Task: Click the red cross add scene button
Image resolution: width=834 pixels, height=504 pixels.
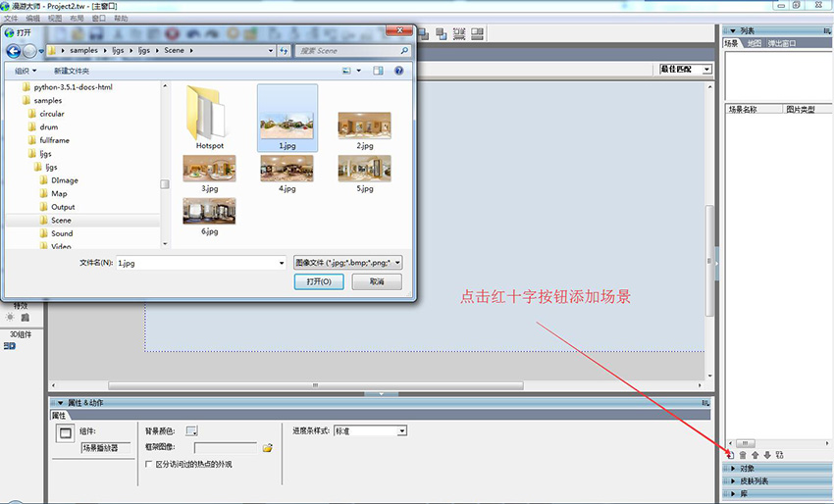Action: 729,455
